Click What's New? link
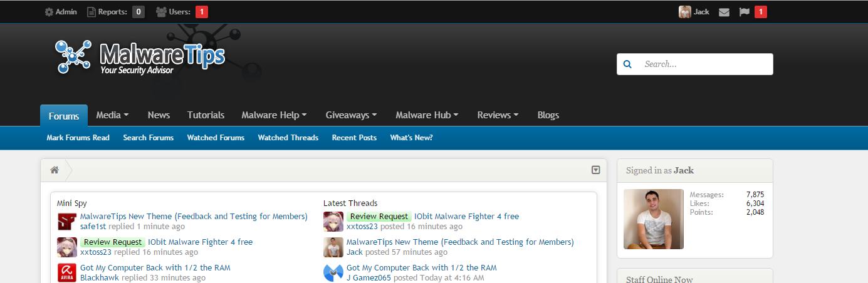The height and width of the screenshot is (283, 868). (x=411, y=138)
